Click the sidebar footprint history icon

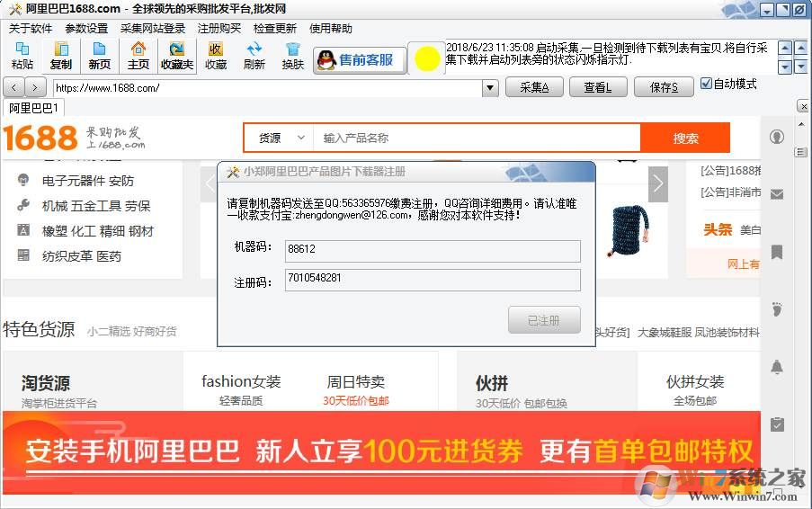(776, 309)
